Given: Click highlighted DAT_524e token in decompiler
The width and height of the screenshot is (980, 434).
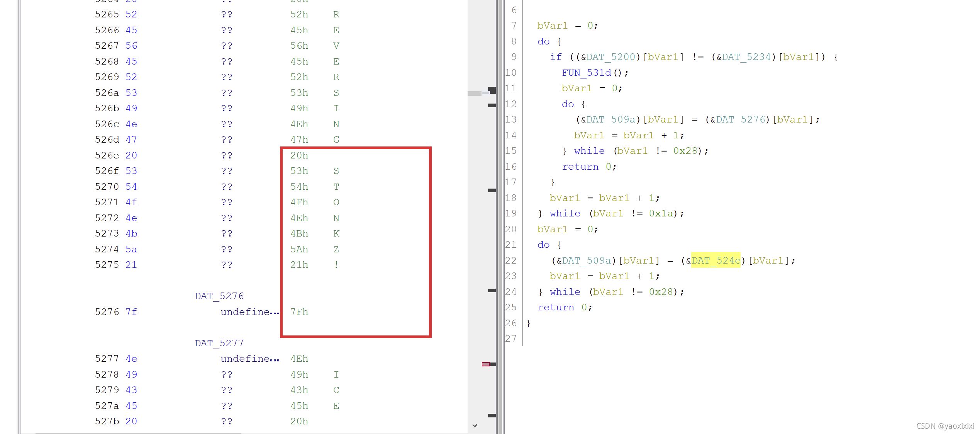Looking at the screenshot, I should (716, 260).
